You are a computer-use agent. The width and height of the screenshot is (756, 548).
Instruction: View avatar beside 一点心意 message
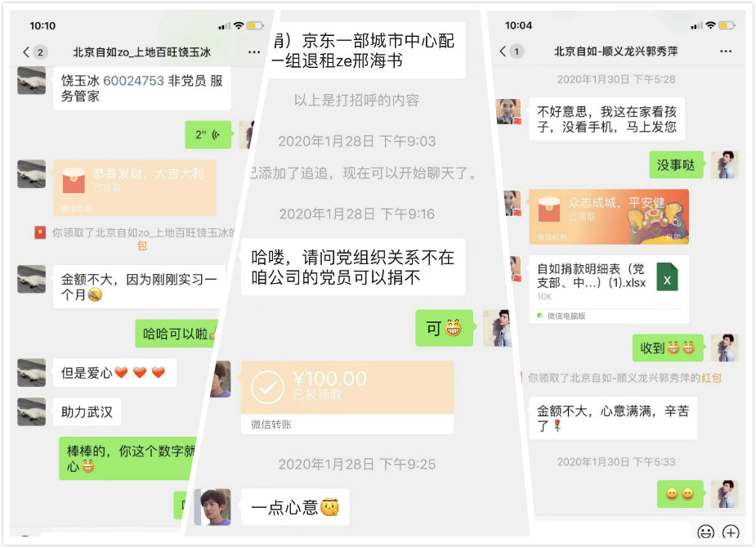click(212, 507)
